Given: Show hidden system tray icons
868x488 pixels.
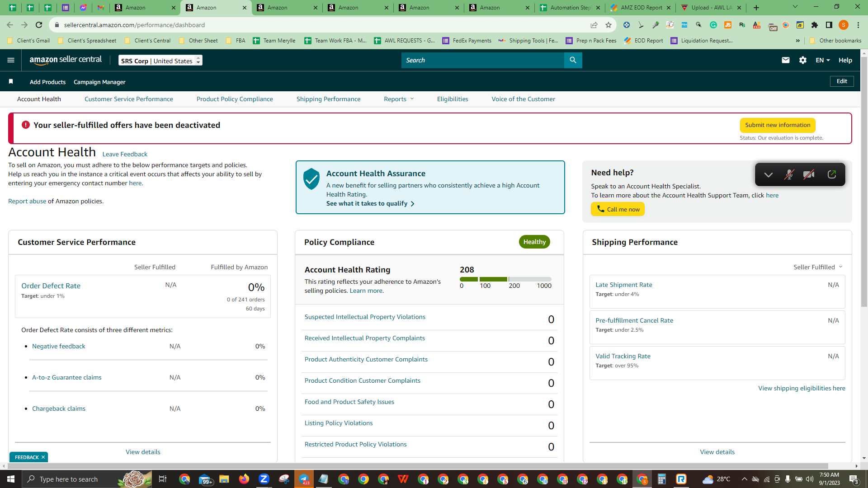Looking at the screenshot, I should 744,479.
